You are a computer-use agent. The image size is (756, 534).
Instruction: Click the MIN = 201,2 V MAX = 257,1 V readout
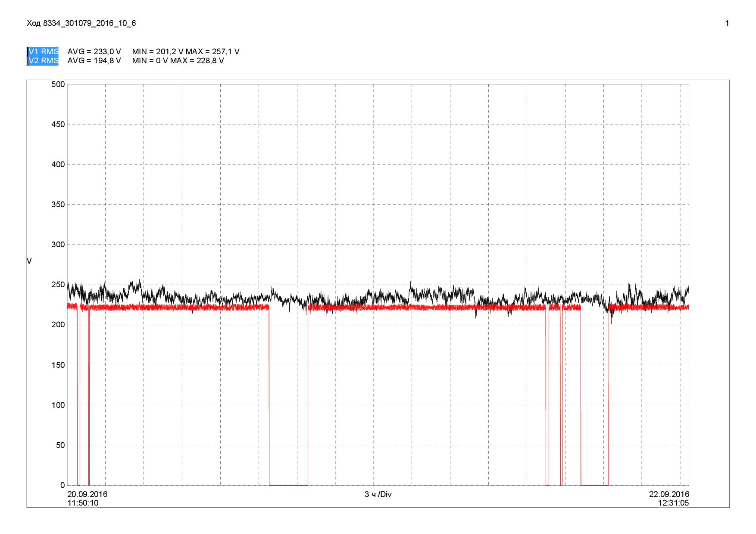point(186,52)
